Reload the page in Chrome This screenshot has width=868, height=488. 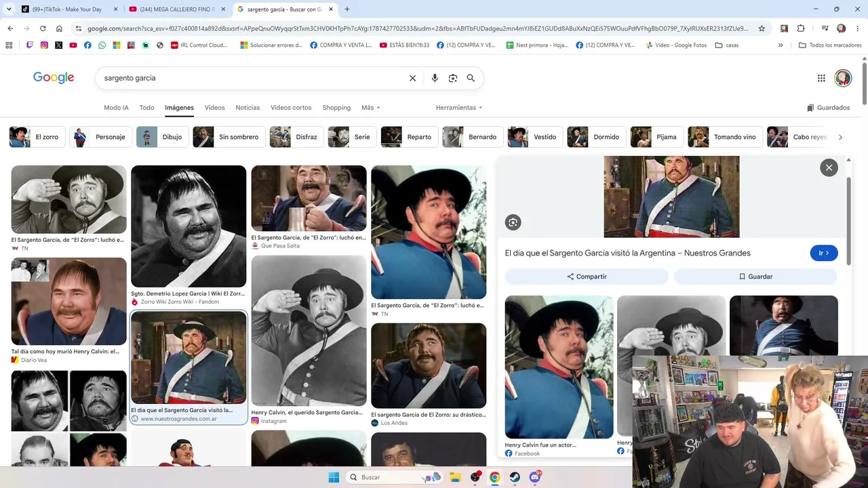(43, 28)
